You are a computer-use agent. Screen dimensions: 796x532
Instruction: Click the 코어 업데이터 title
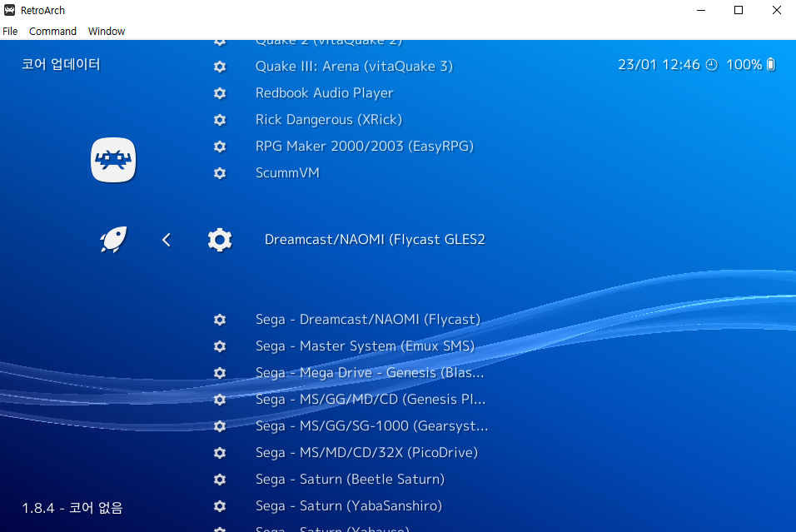[61, 64]
